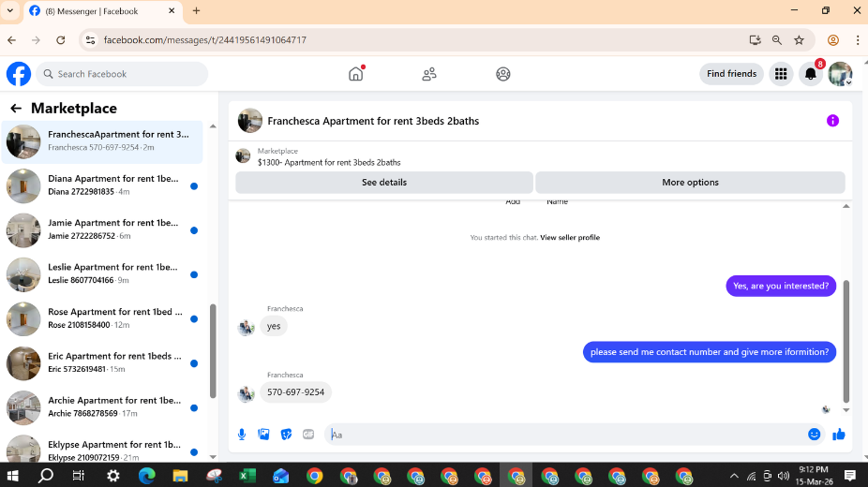Viewport: 868px width, 487px height.
Task: Open the volume speaker tray icon
Action: click(783, 476)
